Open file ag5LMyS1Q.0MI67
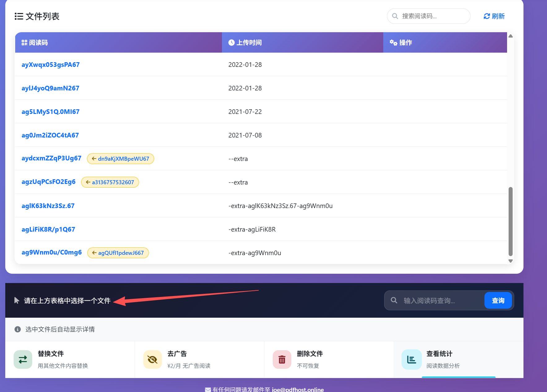547x392 pixels. [50, 112]
